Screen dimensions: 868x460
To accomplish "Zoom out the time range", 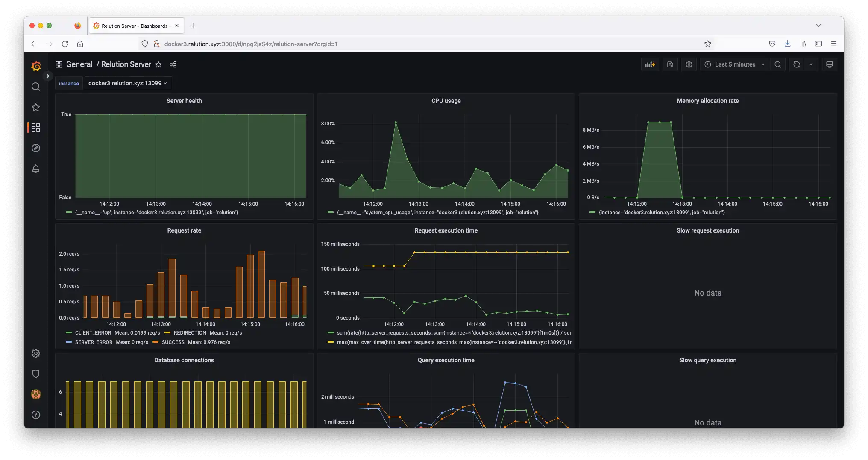I will click(778, 64).
